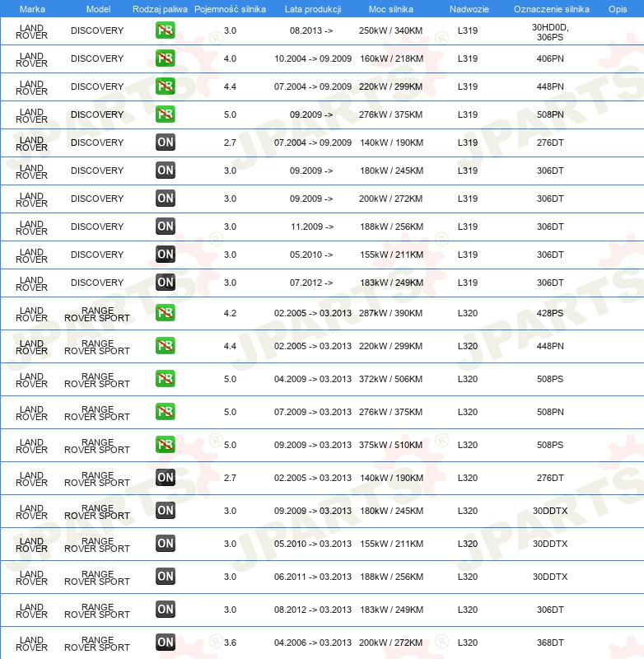Click LAND ROVER brand in 368DT row
The image size is (644, 659).
[31, 643]
